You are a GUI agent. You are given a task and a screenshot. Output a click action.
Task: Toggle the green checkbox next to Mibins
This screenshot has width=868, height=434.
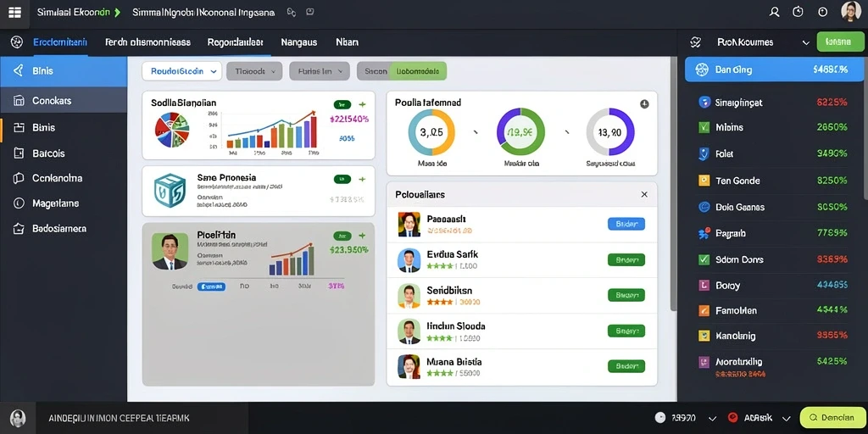click(x=704, y=127)
